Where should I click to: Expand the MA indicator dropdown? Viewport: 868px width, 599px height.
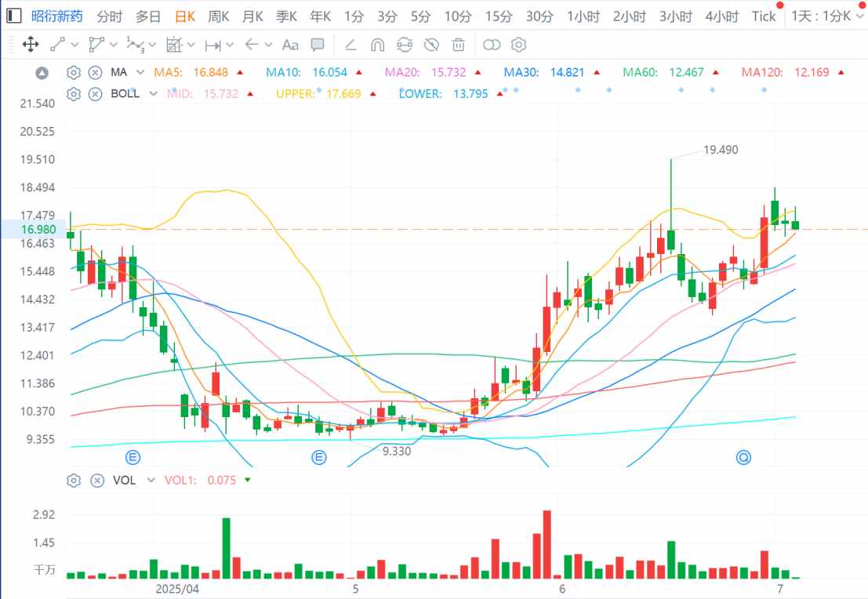(140, 72)
